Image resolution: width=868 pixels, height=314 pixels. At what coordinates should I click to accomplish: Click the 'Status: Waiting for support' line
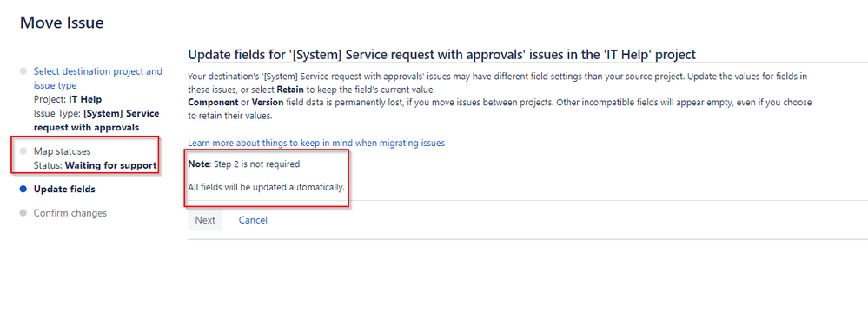pyautogui.click(x=96, y=165)
